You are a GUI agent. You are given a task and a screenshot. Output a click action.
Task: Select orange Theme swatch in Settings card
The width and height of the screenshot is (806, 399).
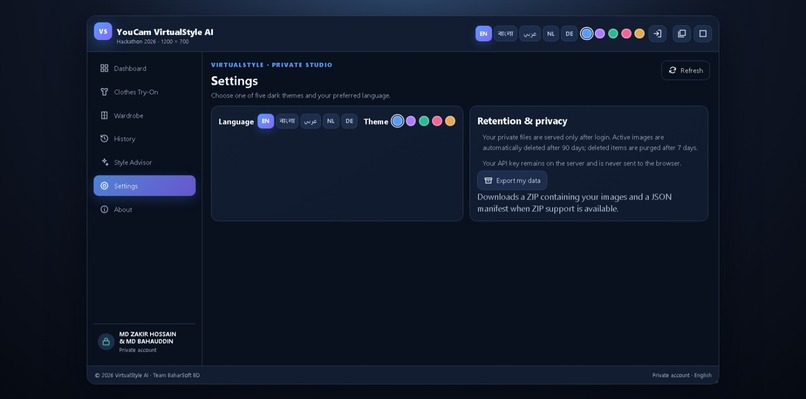(450, 121)
